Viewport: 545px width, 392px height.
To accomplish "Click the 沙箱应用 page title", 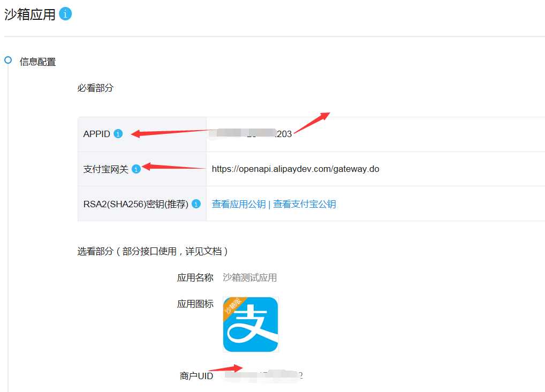I will (30, 14).
